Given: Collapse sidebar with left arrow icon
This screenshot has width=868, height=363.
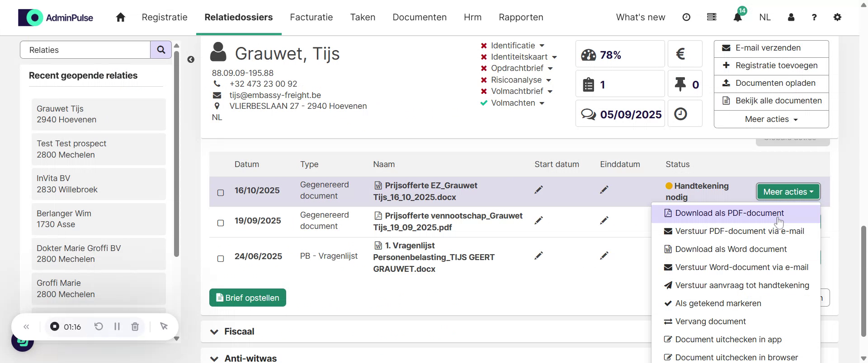Looking at the screenshot, I should click(191, 60).
